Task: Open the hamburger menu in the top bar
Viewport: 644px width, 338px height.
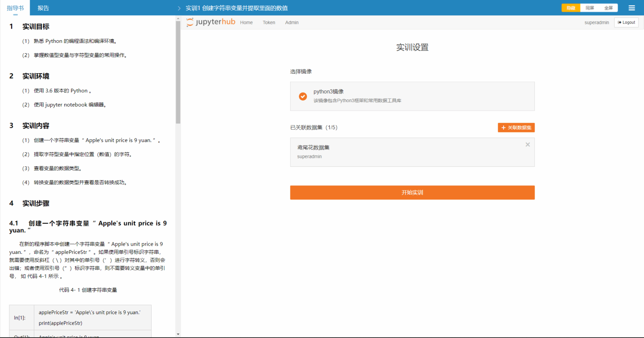Action: (632, 8)
